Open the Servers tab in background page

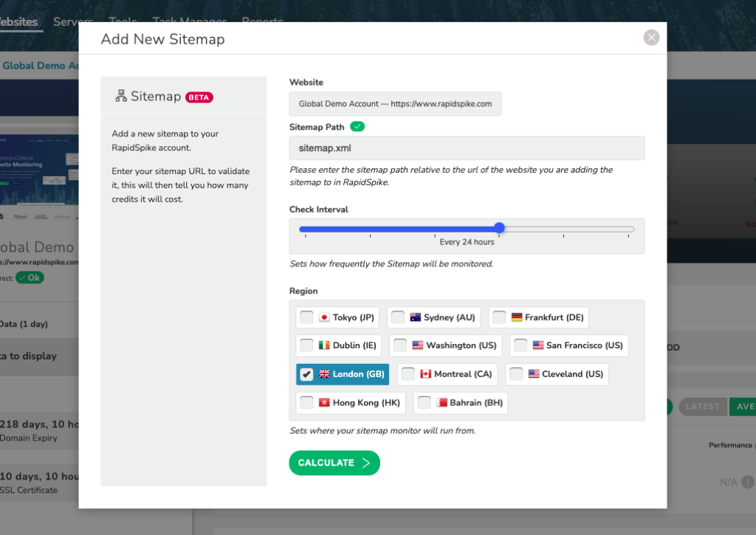click(73, 21)
